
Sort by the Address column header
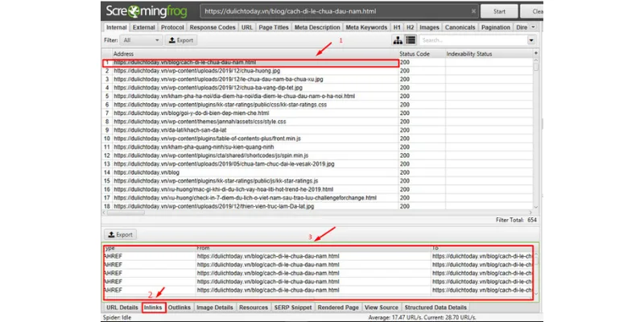click(254, 54)
